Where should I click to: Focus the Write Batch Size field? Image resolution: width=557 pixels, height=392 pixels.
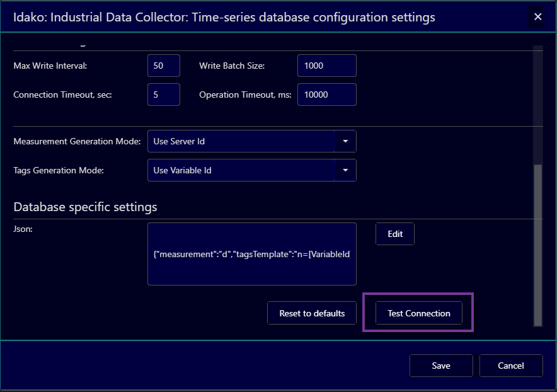[326, 66]
